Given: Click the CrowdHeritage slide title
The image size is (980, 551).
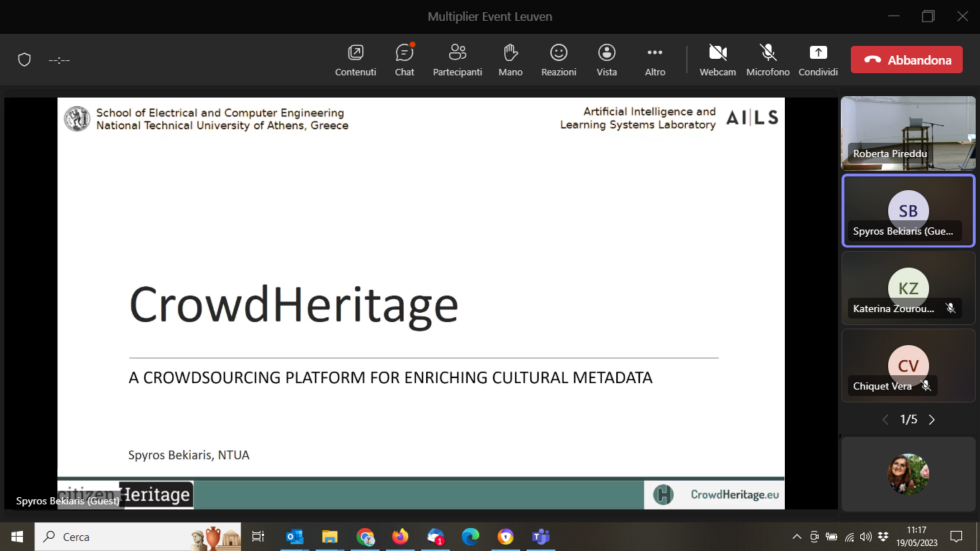Looking at the screenshot, I should pyautogui.click(x=293, y=304).
